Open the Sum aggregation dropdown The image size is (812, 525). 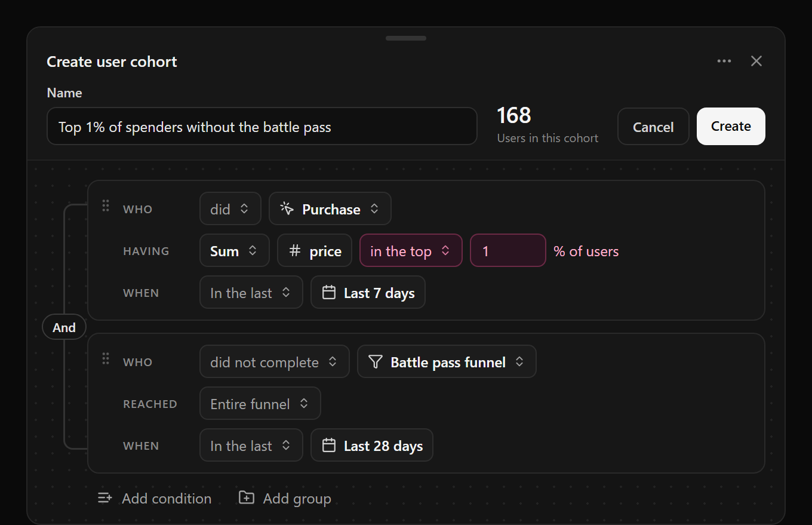tap(235, 251)
